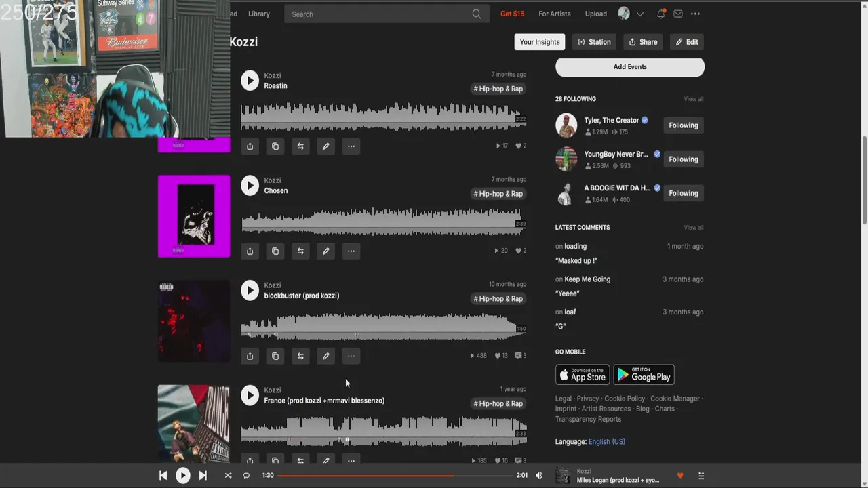Click the Edit profile button
This screenshot has height=488, width=868.
(x=687, y=42)
